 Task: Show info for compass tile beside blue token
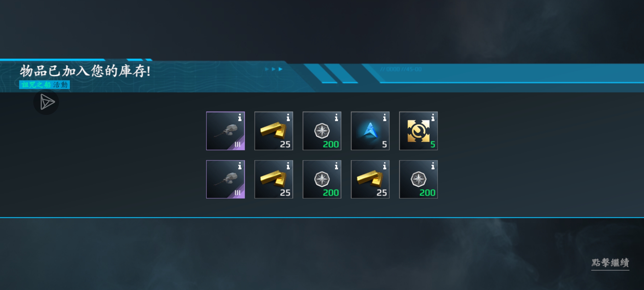pos(336,118)
